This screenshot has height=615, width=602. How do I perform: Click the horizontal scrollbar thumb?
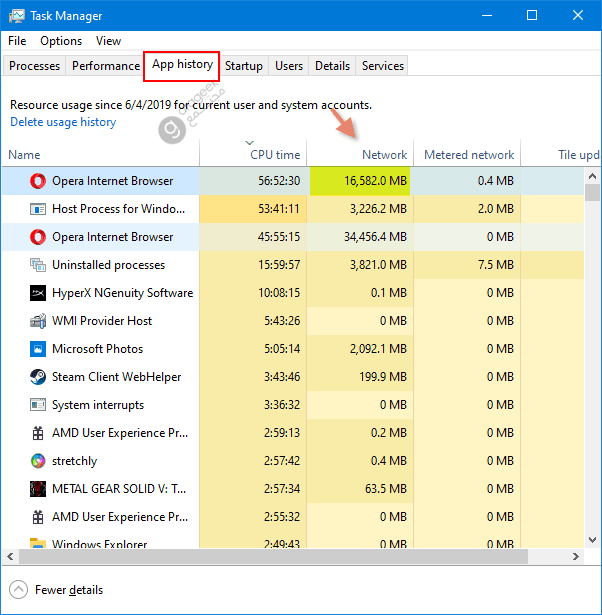click(273, 557)
